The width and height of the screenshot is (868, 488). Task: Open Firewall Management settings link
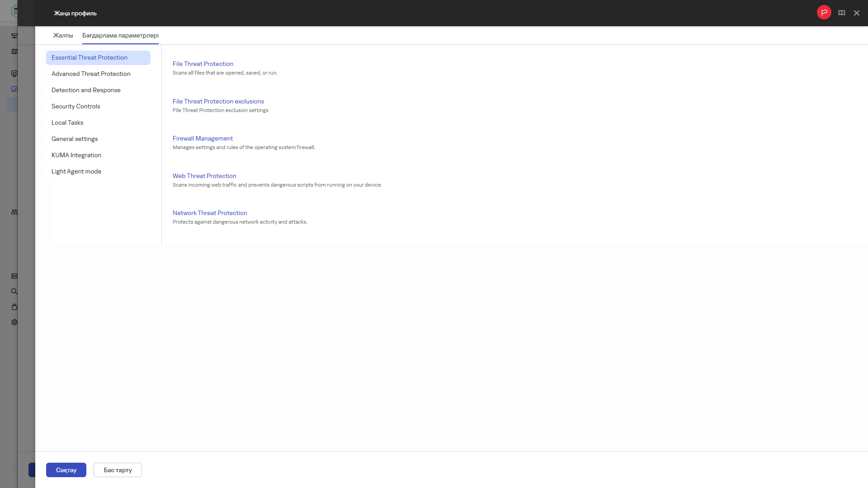pyautogui.click(x=203, y=138)
